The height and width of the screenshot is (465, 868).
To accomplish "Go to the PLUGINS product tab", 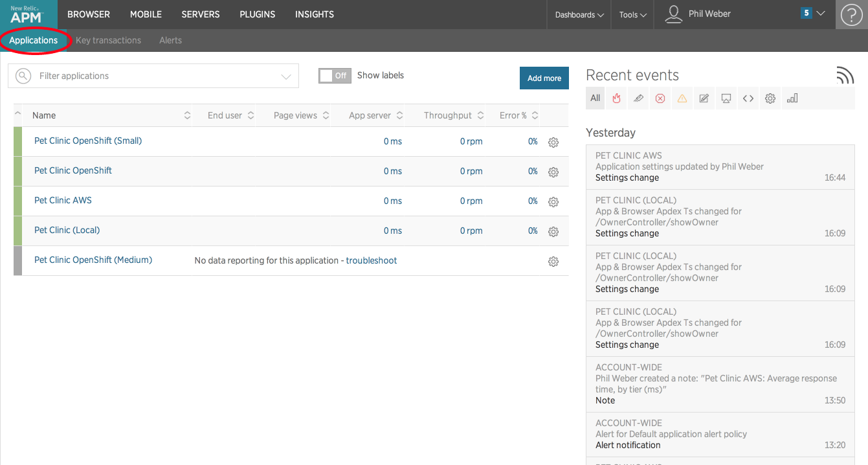I will click(x=258, y=14).
